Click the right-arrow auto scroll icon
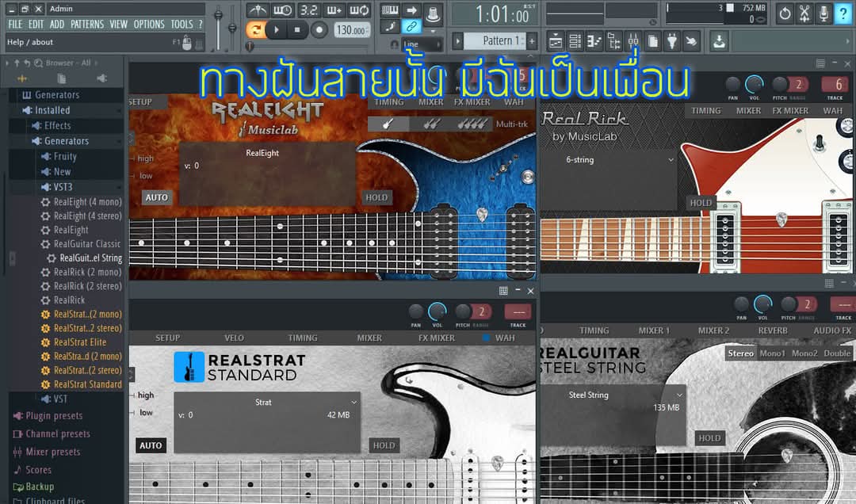 411,10
